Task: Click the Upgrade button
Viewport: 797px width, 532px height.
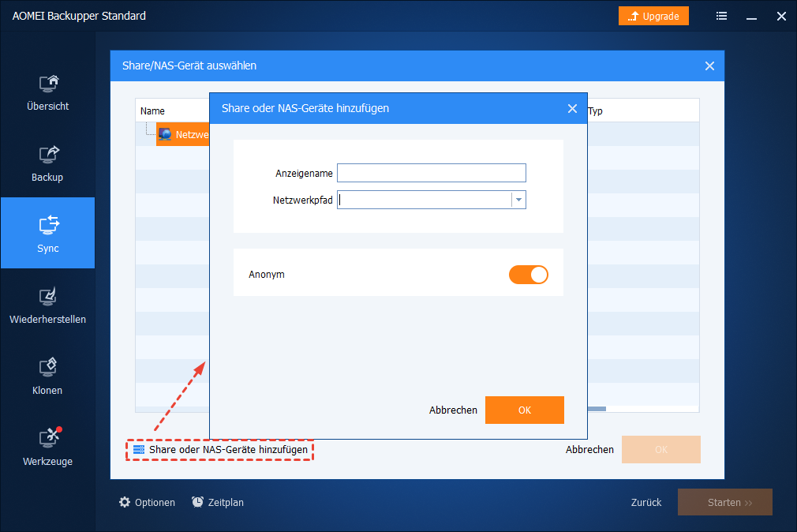Action: coord(653,16)
